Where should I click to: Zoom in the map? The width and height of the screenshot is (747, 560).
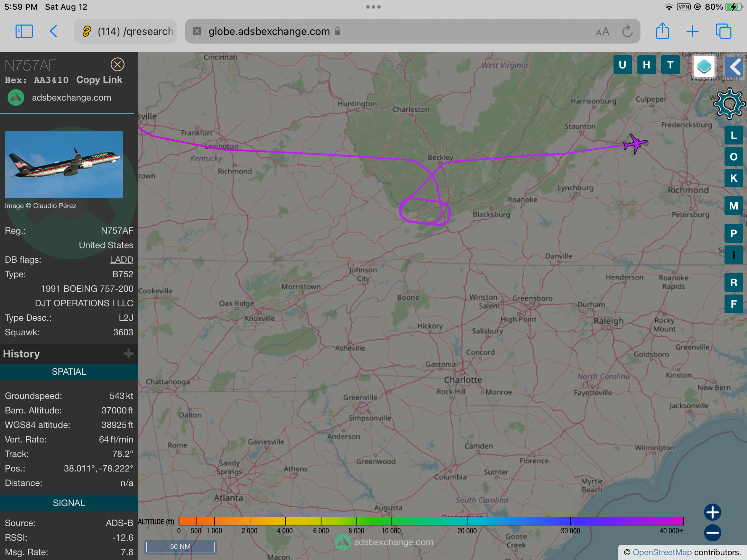(712, 512)
